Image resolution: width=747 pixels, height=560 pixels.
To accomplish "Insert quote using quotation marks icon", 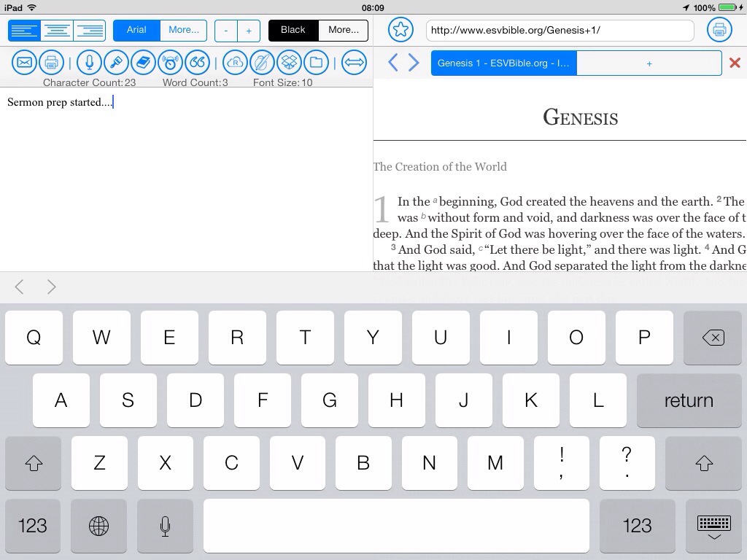I will coord(197,63).
